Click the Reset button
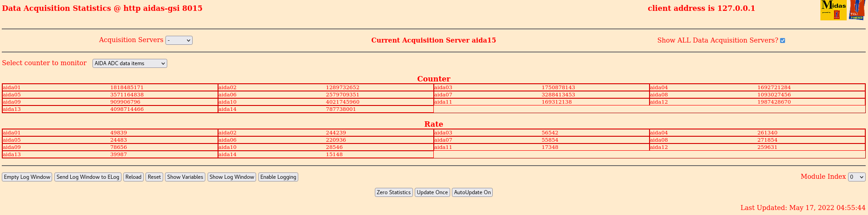Image resolution: width=868 pixels, height=215 pixels. 154,177
